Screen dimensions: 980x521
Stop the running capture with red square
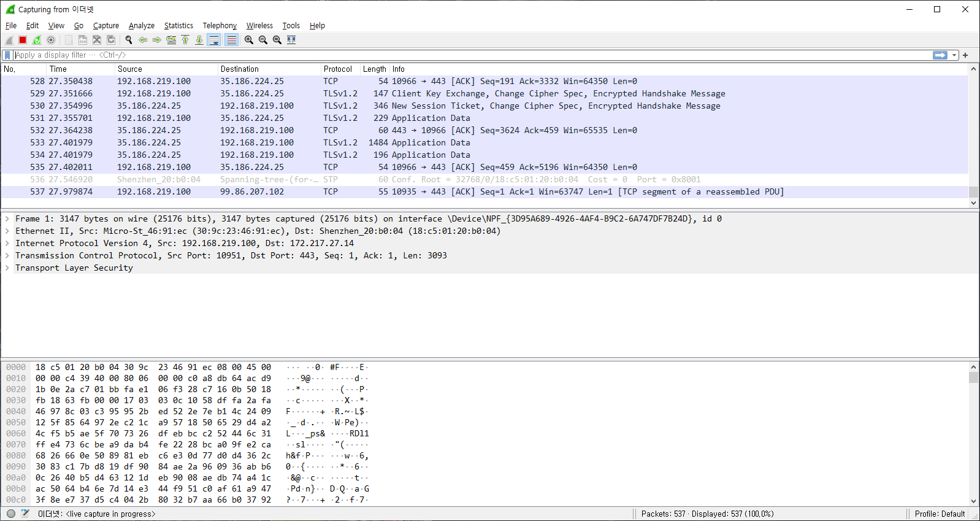pos(23,40)
